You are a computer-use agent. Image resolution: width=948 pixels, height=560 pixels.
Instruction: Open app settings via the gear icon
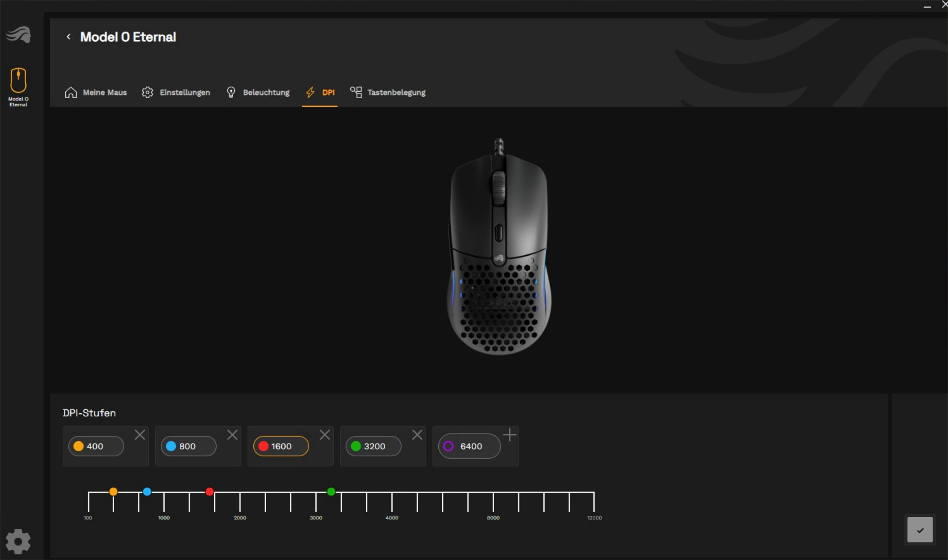click(x=18, y=541)
